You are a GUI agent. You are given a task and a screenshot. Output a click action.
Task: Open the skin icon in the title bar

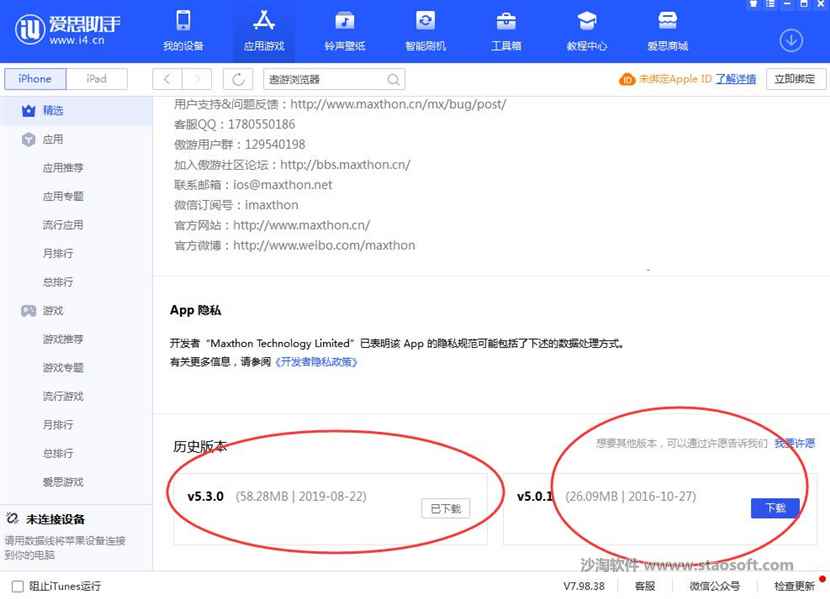point(753,4)
